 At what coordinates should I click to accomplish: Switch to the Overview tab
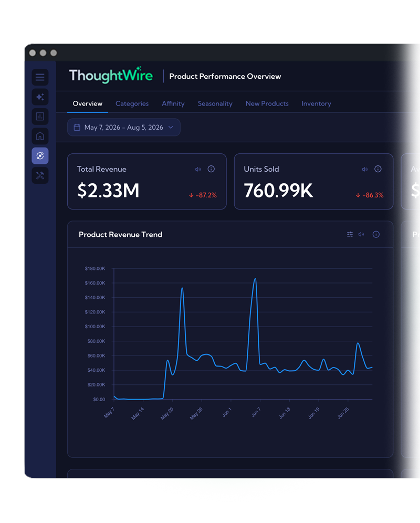[87, 104]
